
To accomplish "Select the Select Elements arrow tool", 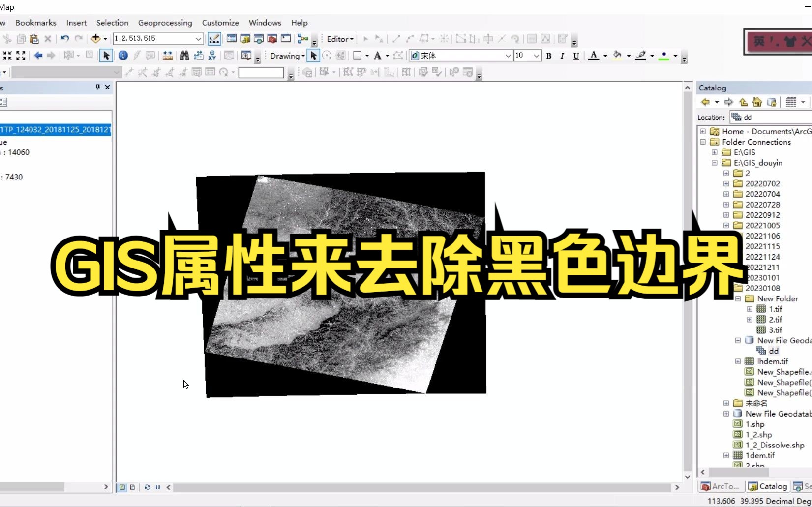I will click(106, 56).
